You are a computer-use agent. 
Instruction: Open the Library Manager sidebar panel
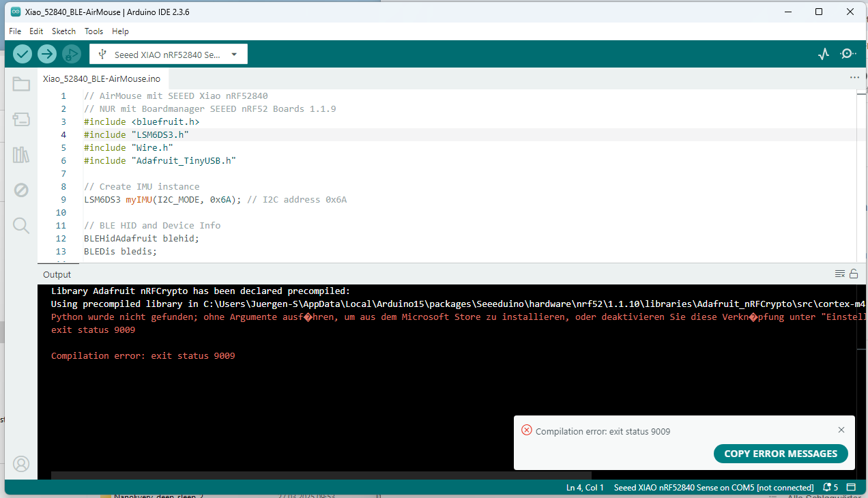pyautogui.click(x=21, y=155)
